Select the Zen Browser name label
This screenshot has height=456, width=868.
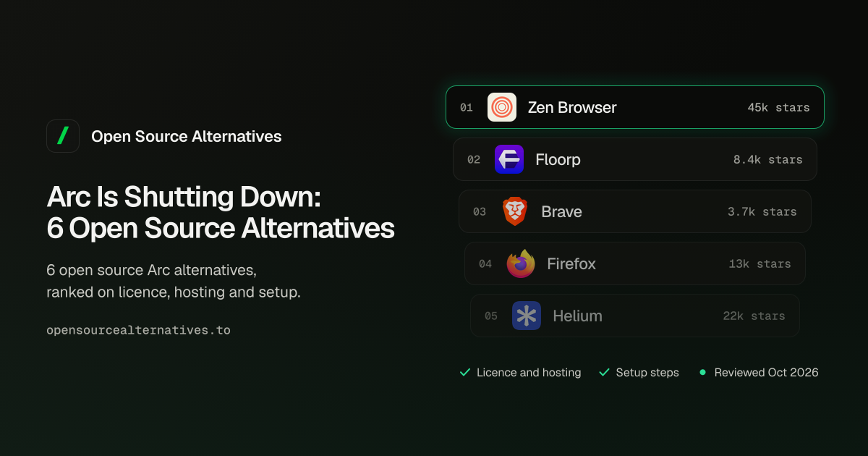click(572, 107)
